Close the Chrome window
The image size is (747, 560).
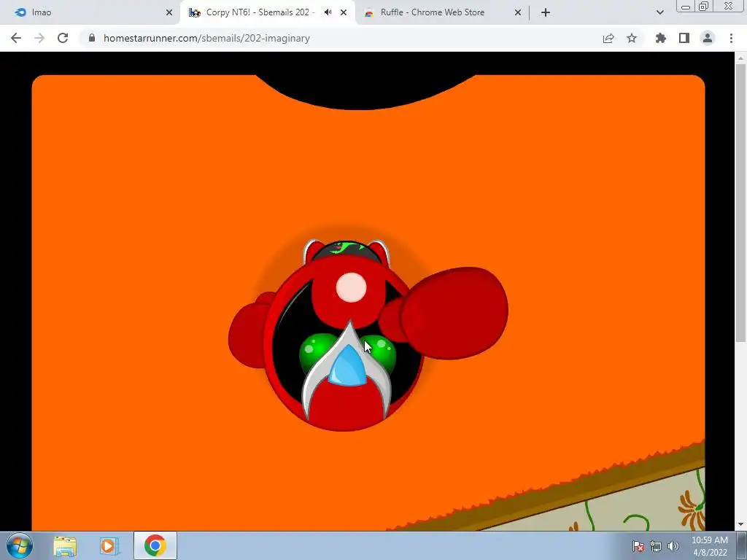click(729, 6)
